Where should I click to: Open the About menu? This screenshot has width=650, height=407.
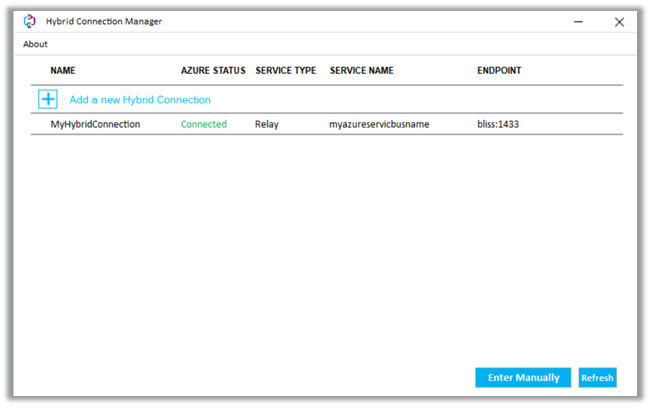click(x=35, y=44)
